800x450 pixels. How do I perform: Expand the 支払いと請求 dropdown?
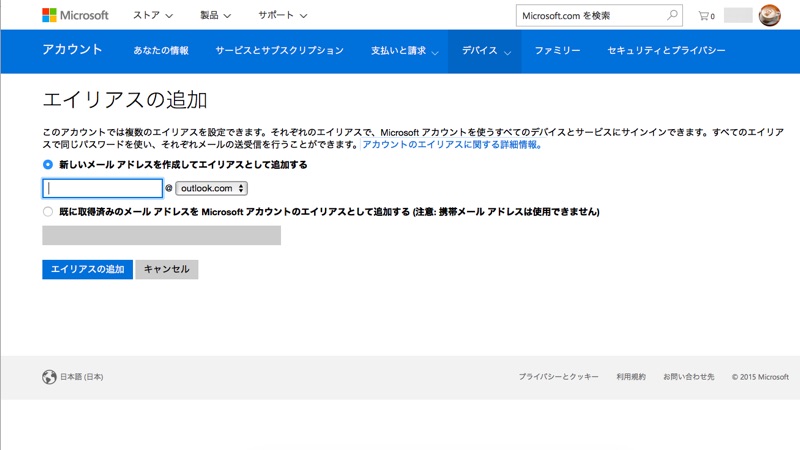tap(404, 51)
